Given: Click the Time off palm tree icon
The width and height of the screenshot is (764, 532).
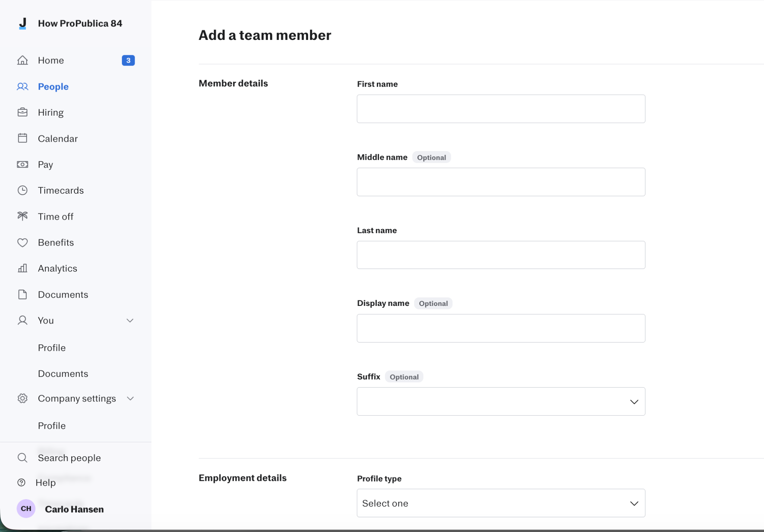Looking at the screenshot, I should click(x=22, y=216).
